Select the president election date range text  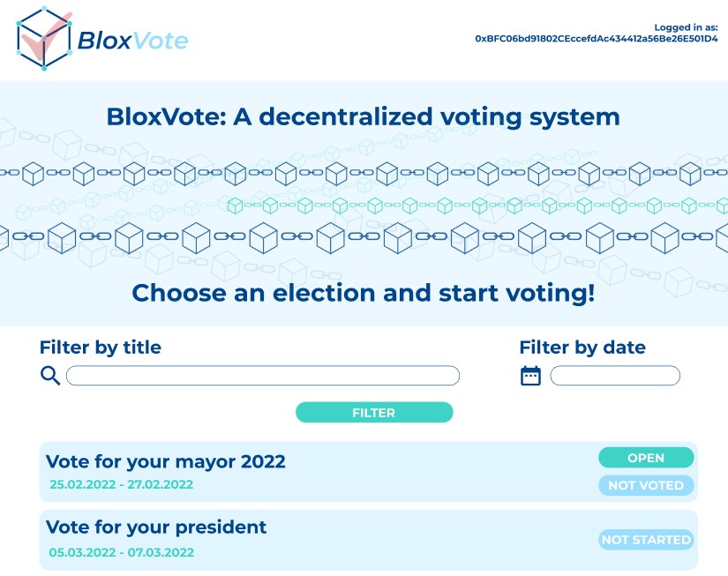click(122, 551)
